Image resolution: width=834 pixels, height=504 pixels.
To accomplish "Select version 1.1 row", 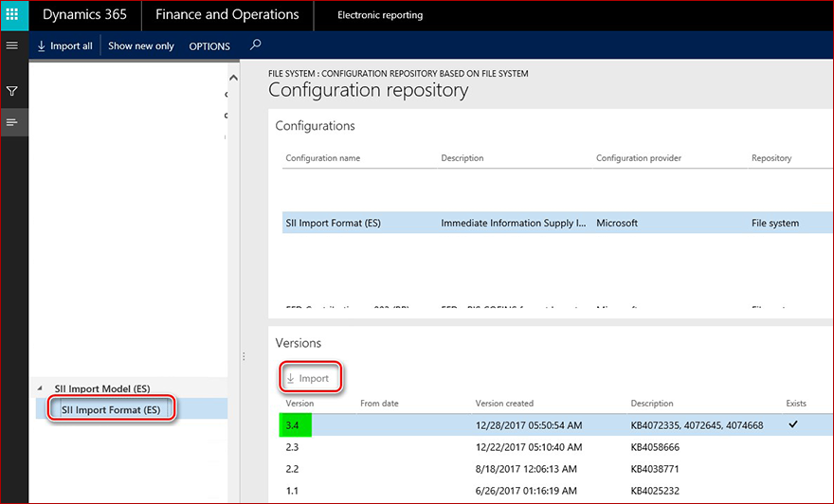I will (x=555, y=491).
